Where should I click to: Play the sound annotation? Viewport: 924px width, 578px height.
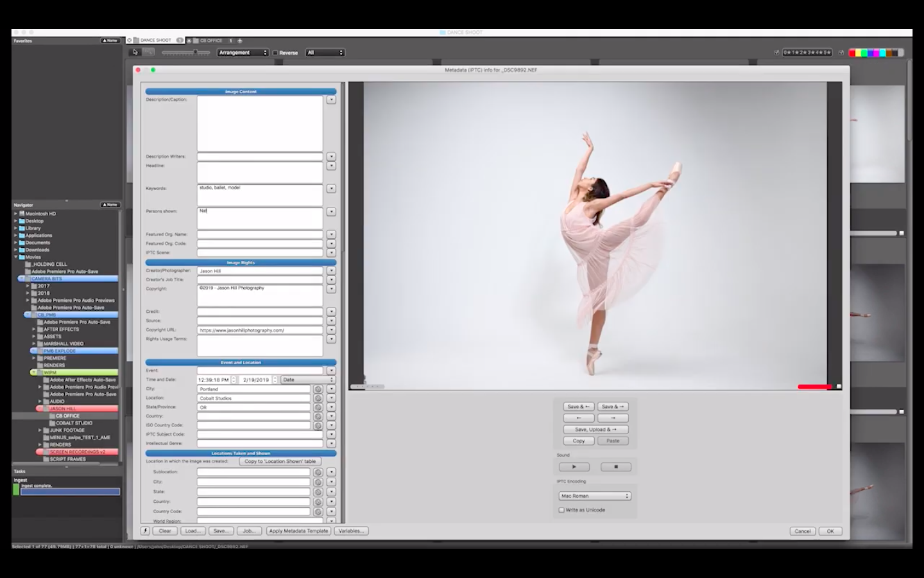[574, 467]
